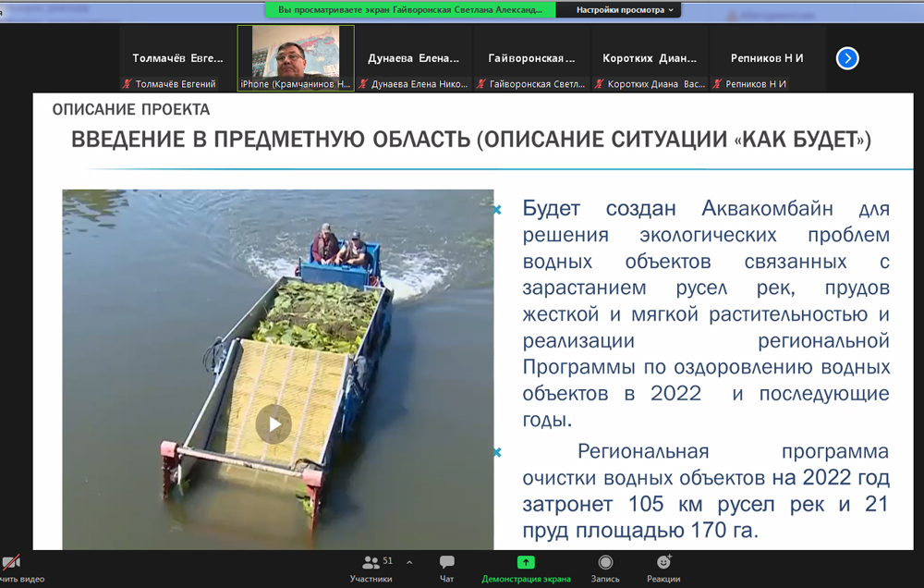
Task: Start recording with the Запись button
Action: (x=605, y=567)
